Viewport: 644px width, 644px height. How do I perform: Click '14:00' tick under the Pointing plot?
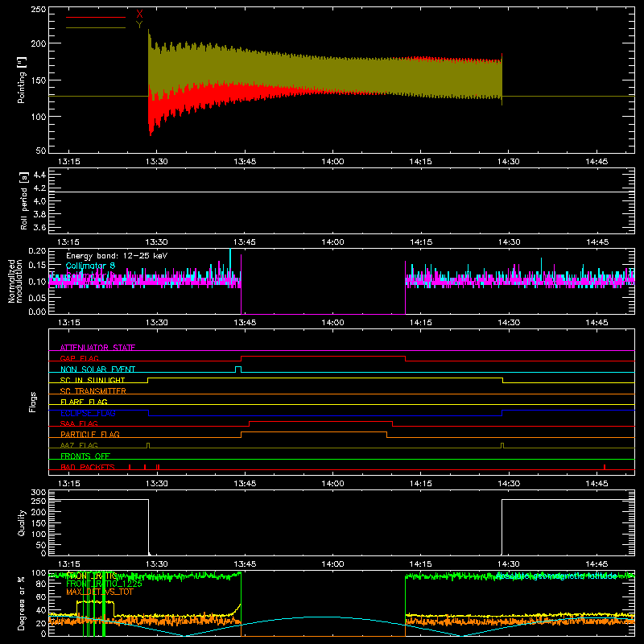point(332,162)
